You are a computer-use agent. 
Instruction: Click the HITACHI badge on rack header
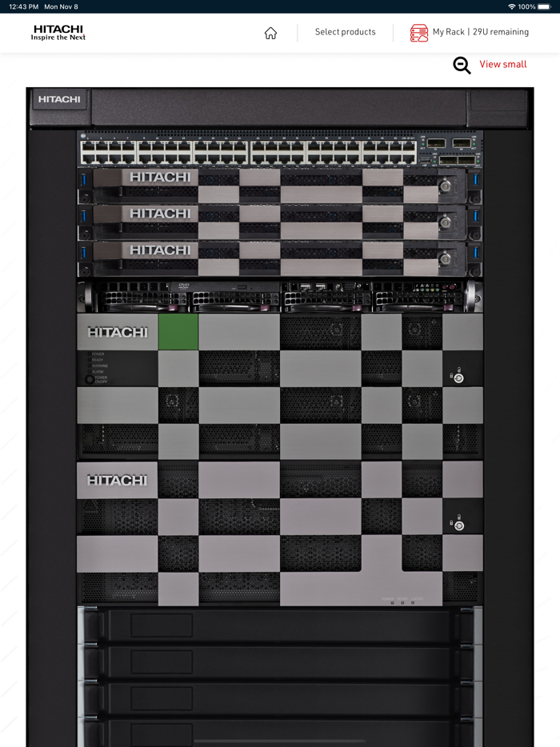pyautogui.click(x=59, y=99)
